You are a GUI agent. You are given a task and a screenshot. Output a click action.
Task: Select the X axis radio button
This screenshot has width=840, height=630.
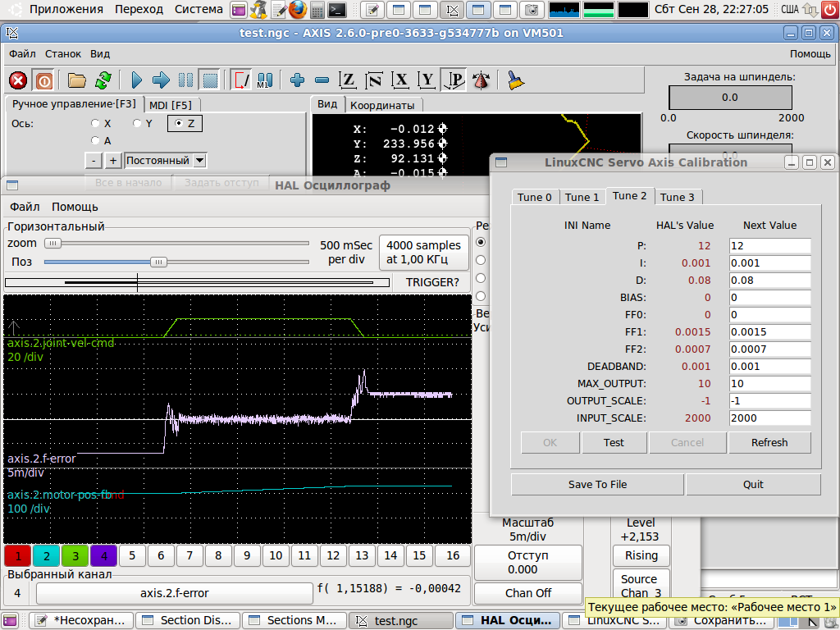(x=95, y=123)
